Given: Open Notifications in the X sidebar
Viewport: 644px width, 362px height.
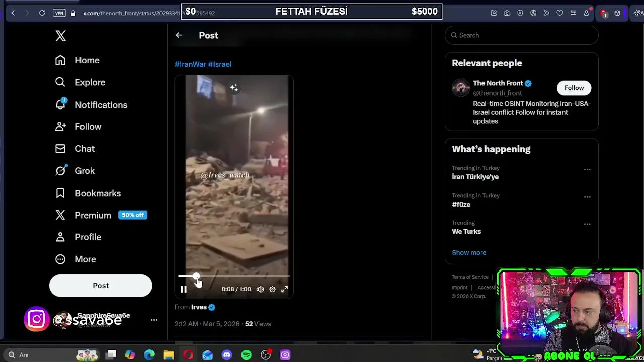Looking at the screenshot, I should pyautogui.click(x=91, y=105).
